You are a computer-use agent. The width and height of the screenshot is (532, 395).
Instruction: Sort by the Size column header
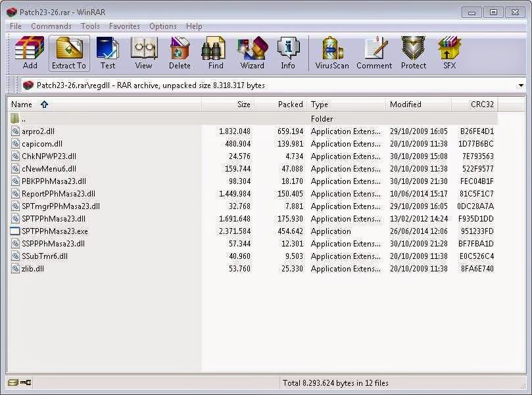click(x=228, y=105)
